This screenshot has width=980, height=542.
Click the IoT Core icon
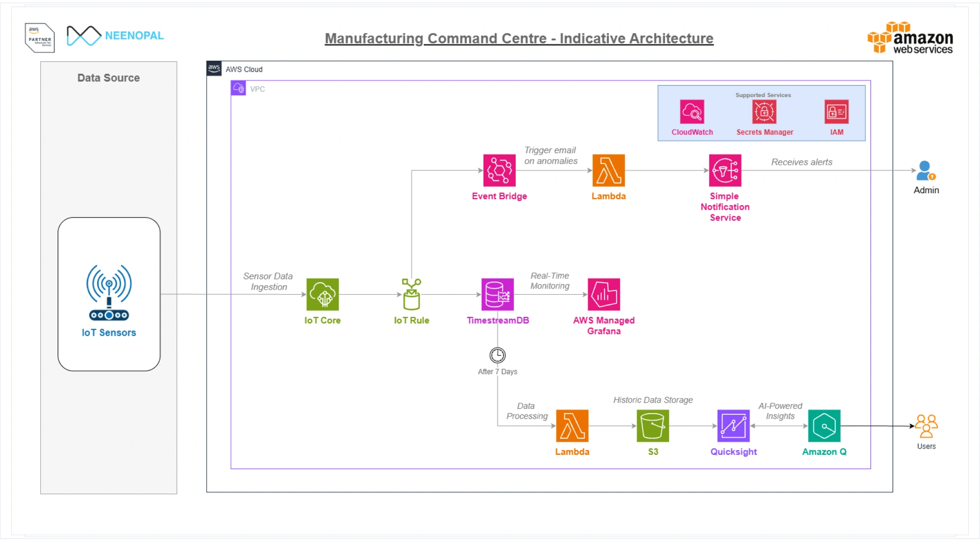tap(322, 294)
